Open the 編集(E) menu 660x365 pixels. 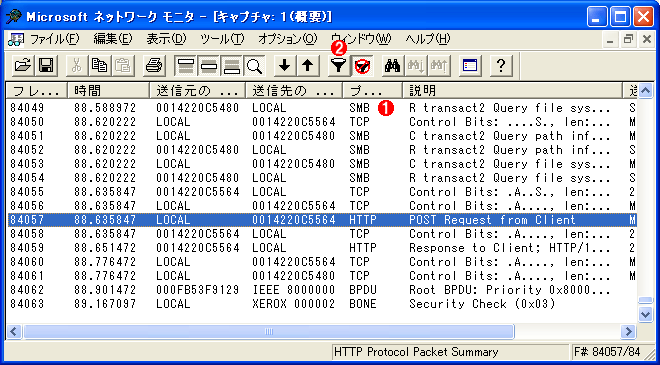point(113,39)
